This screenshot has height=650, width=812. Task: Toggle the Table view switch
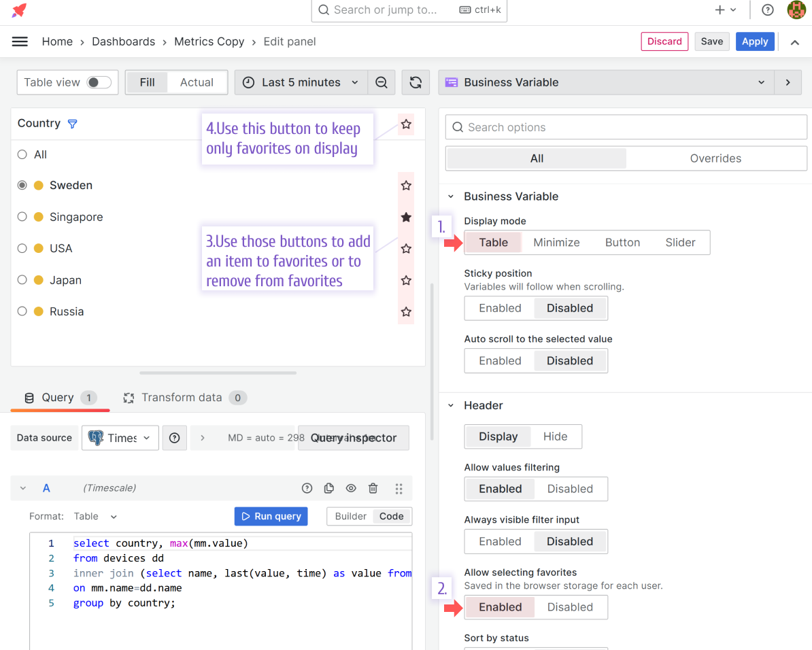point(99,82)
